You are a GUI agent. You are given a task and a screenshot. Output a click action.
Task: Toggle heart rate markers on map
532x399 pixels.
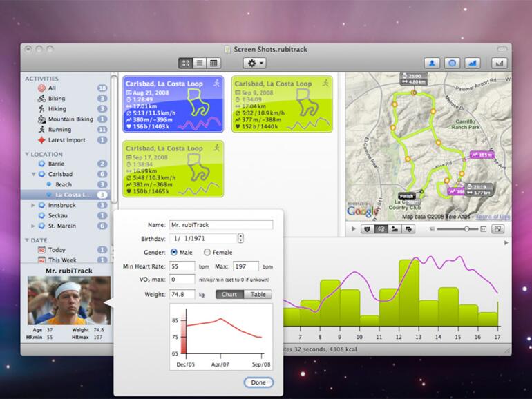pos(368,228)
